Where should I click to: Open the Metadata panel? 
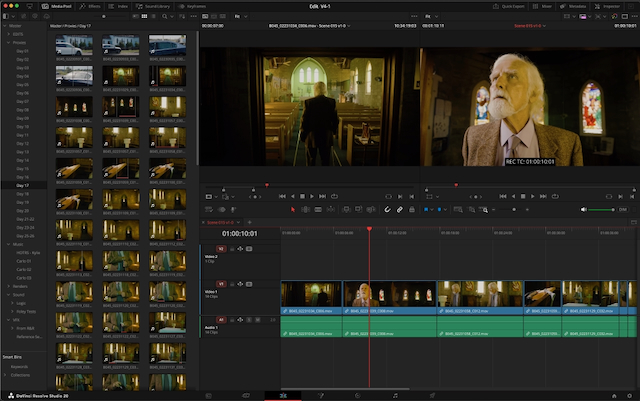(573, 6)
